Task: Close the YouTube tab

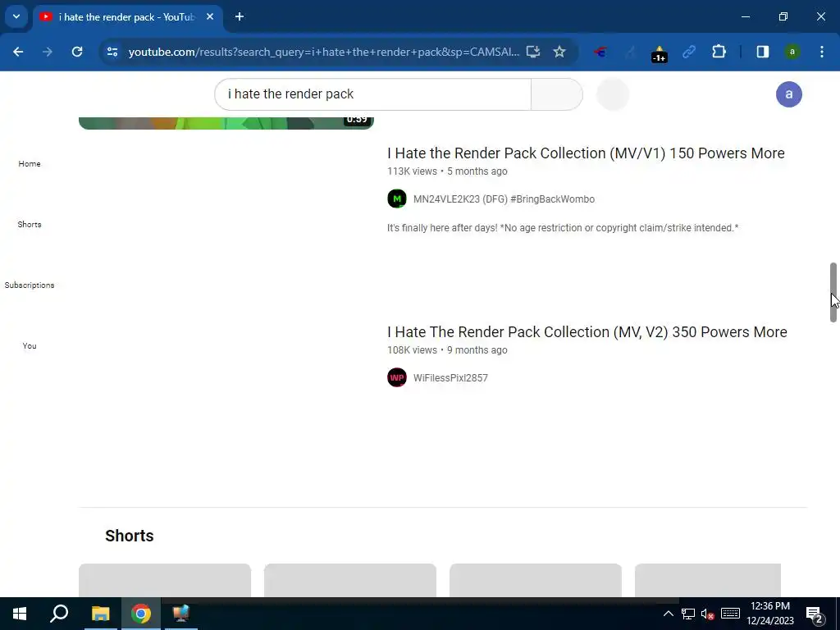Action: [x=210, y=17]
